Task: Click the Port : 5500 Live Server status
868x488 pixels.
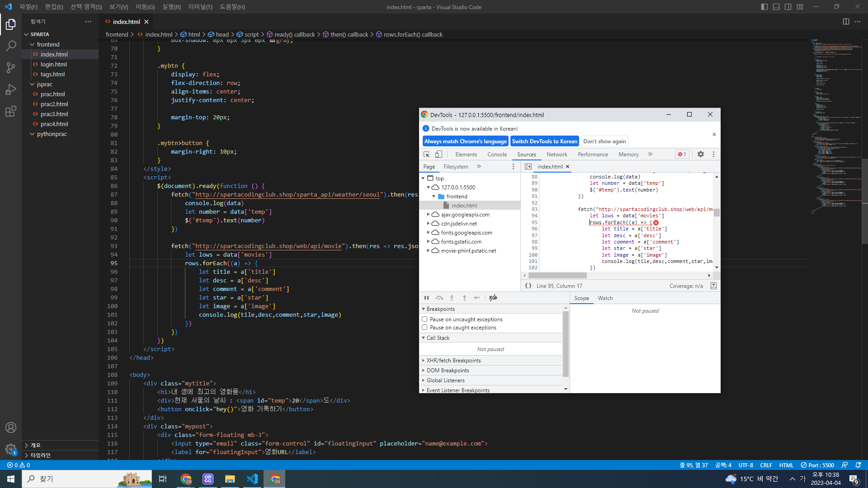Action: coord(817,465)
